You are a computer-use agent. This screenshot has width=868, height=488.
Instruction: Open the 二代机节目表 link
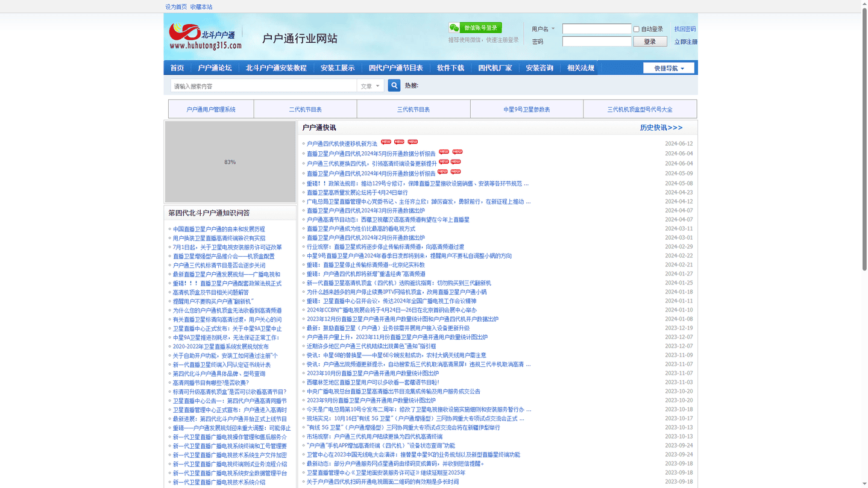(306, 109)
